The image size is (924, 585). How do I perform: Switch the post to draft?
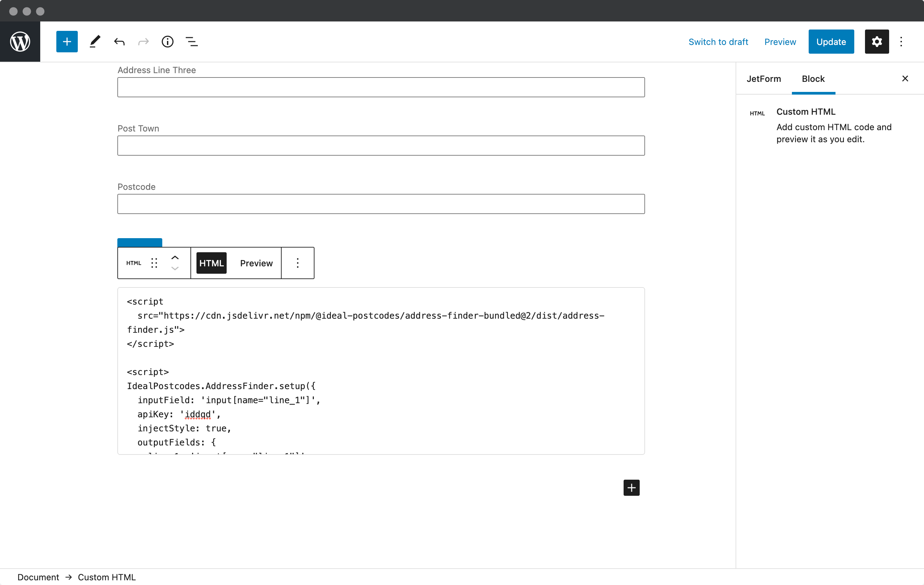pyautogui.click(x=718, y=42)
